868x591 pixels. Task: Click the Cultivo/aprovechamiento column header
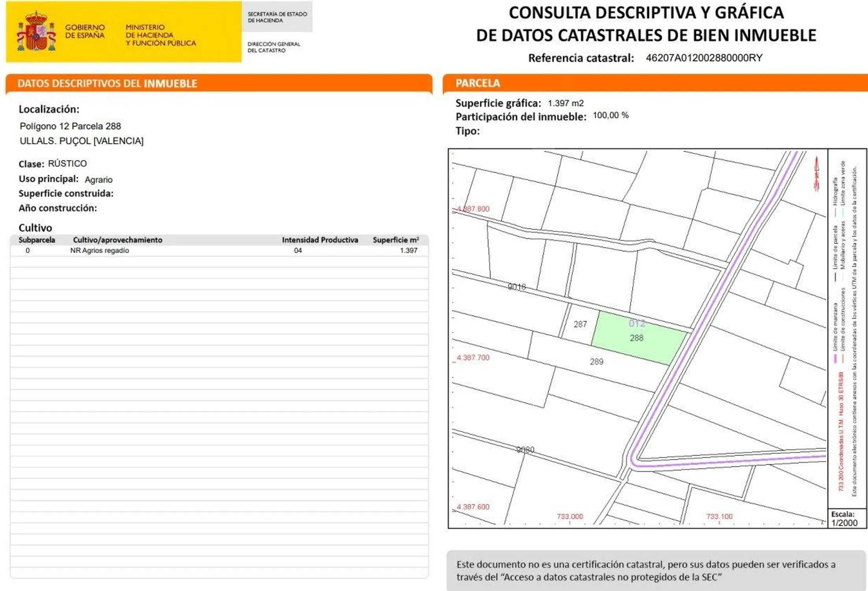pos(117,240)
